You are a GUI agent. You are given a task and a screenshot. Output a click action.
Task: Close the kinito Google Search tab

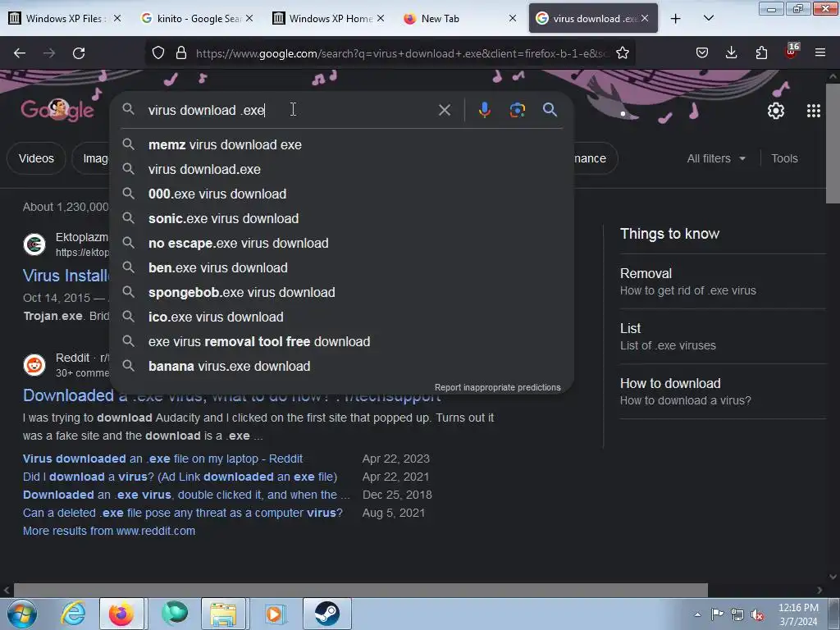(x=249, y=18)
